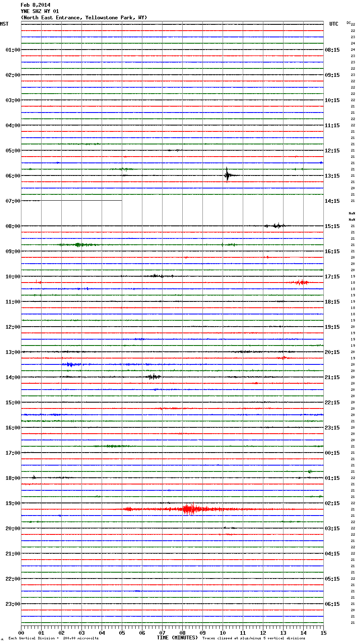Viewport: 357px width, 644px height.
Task: Click the 23:15 UTC time label
Action: coord(332,428)
